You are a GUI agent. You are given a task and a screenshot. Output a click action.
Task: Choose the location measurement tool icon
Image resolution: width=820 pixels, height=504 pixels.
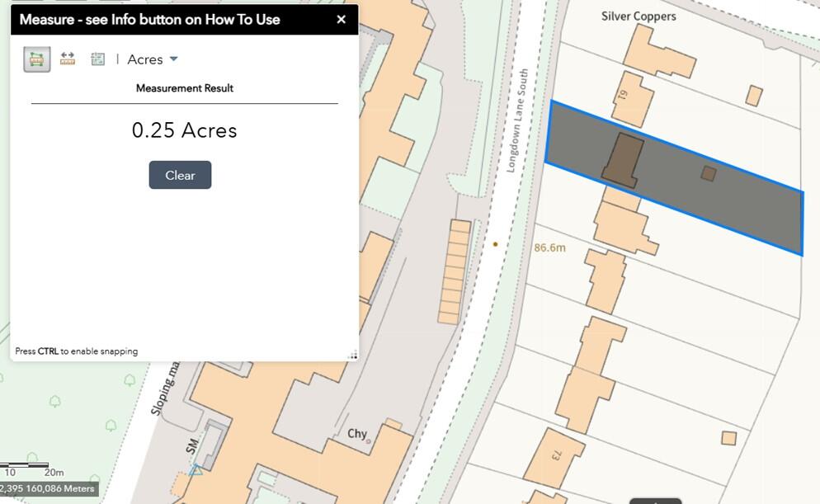click(97, 59)
